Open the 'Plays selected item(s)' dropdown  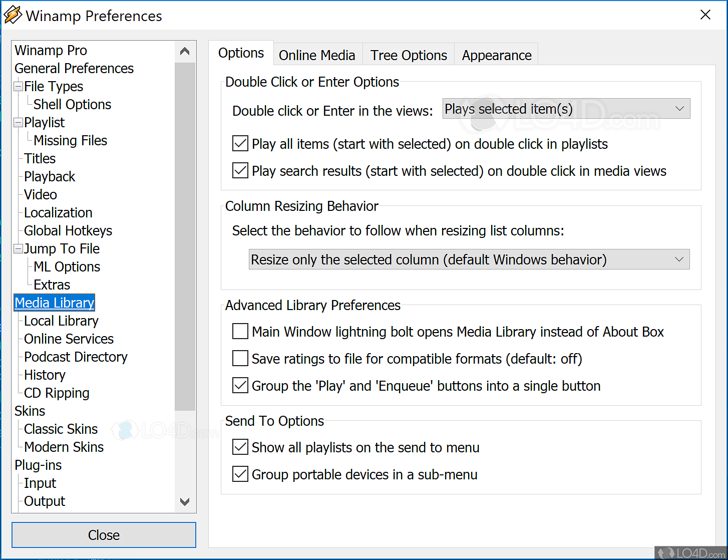[x=566, y=109]
